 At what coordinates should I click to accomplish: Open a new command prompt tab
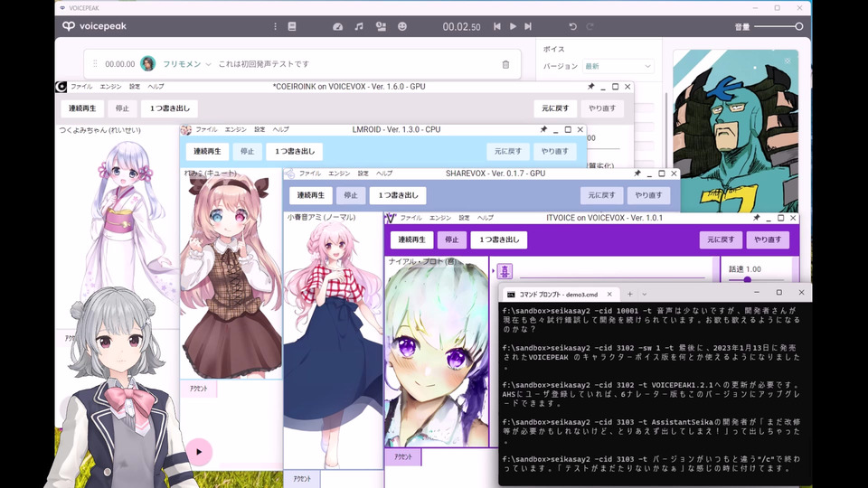tap(629, 295)
